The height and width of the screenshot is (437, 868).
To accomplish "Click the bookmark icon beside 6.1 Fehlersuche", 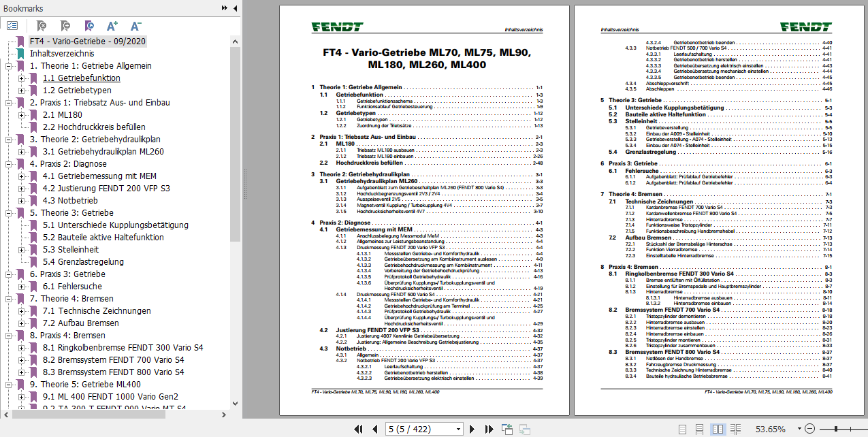I will pyautogui.click(x=34, y=286).
